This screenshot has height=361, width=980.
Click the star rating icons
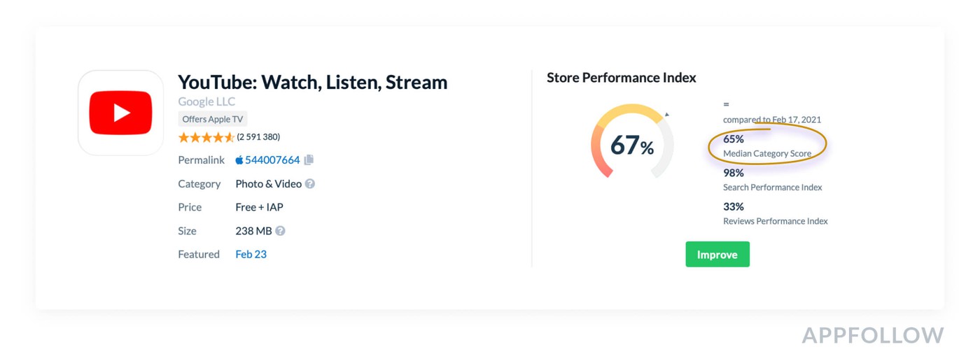coord(206,137)
